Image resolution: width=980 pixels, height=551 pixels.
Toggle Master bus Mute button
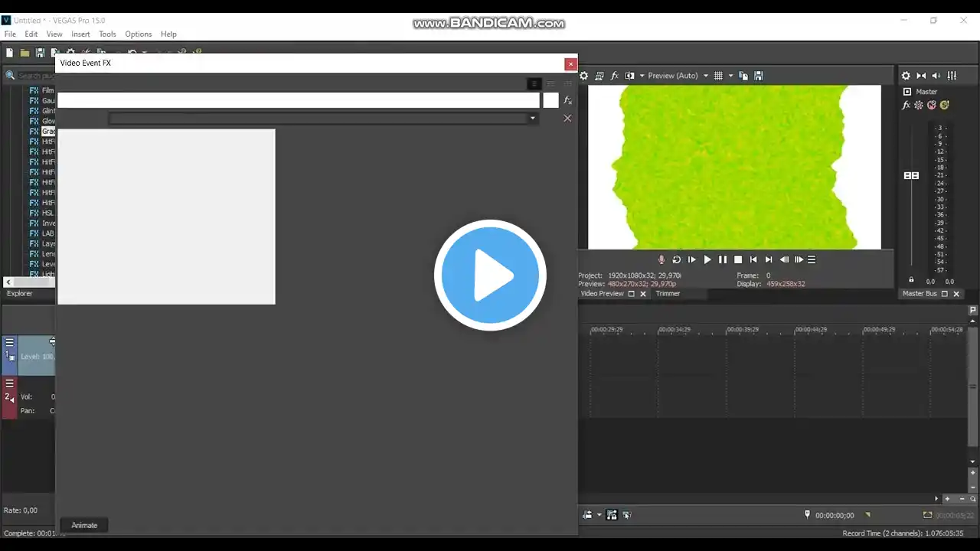point(932,106)
